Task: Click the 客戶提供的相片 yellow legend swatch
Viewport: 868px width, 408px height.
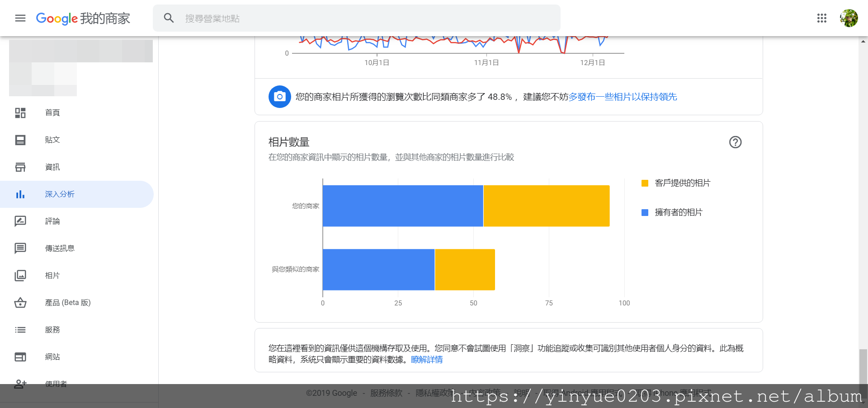Action: [x=645, y=183]
